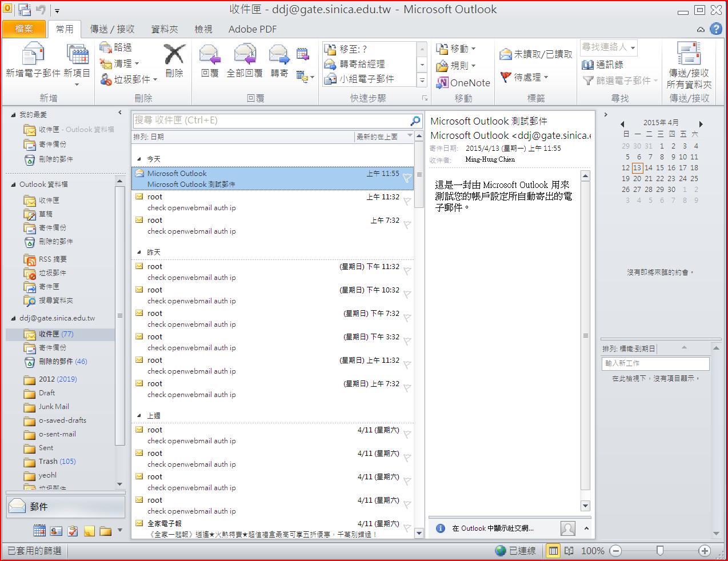Open the Notes icon in navigation pane
The width and height of the screenshot is (728, 561).
[x=89, y=531]
